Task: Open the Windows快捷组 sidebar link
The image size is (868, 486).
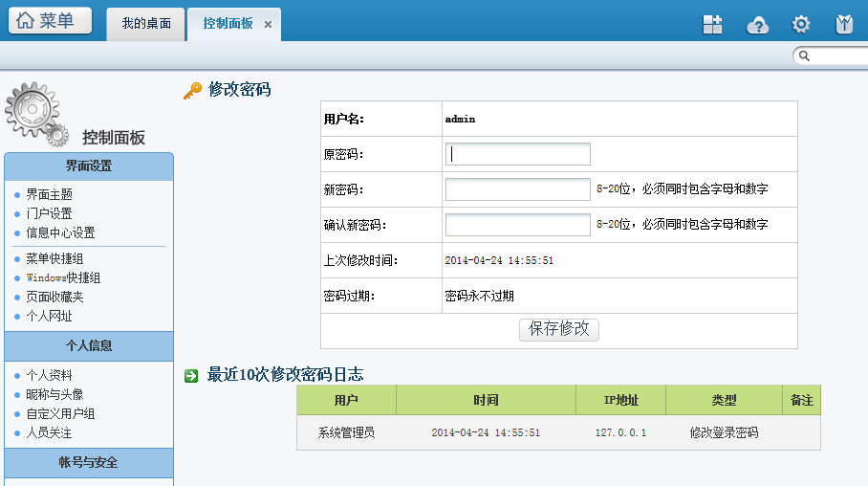Action: click(x=63, y=277)
